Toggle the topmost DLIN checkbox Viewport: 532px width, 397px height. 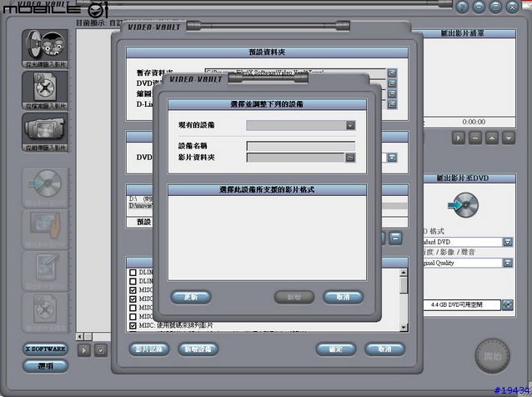coord(133,273)
